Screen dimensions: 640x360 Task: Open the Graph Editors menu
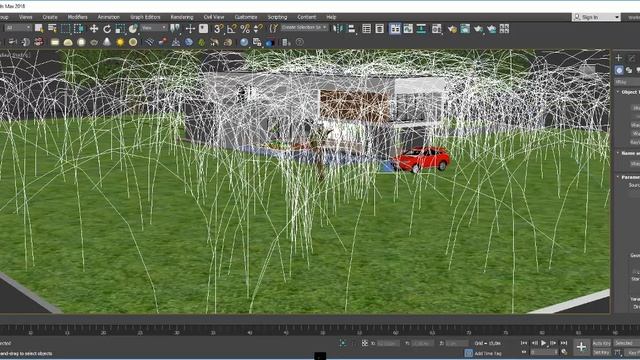tap(145, 17)
